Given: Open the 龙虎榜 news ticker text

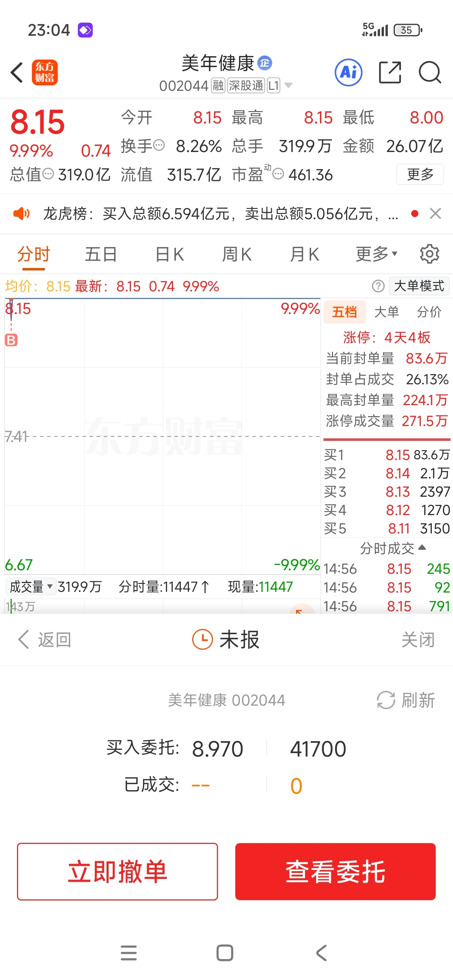Looking at the screenshot, I should [x=220, y=214].
